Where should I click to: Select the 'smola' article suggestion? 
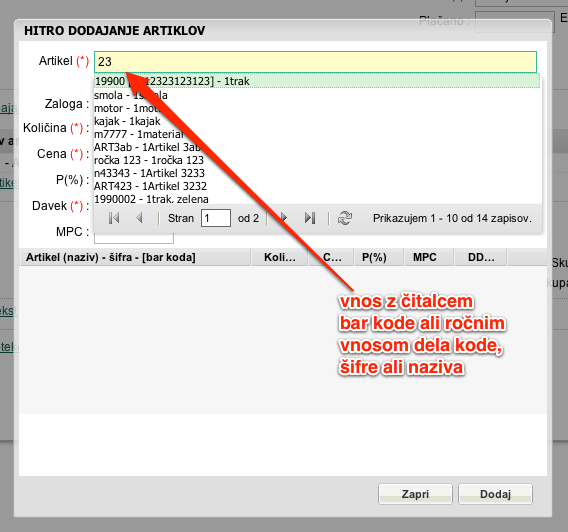[318, 95]
